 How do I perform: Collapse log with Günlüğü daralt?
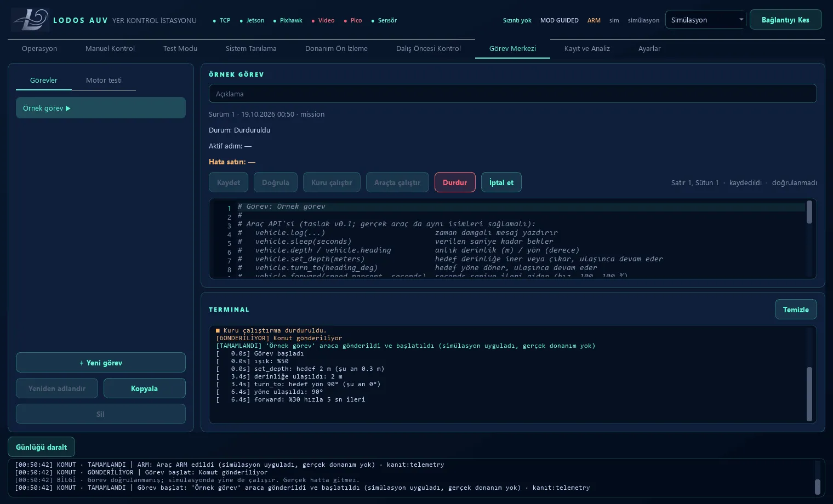[42, 447]
